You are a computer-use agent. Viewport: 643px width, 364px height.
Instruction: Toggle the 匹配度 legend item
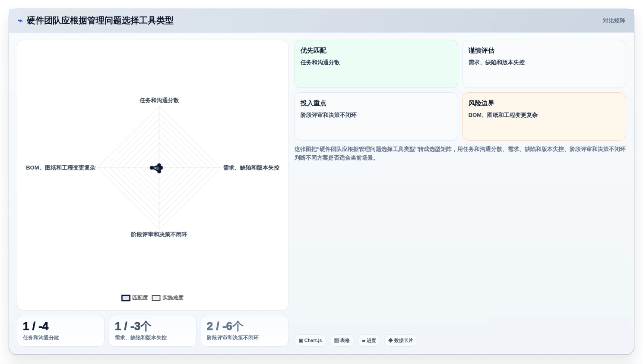click(x=135, y=298)
